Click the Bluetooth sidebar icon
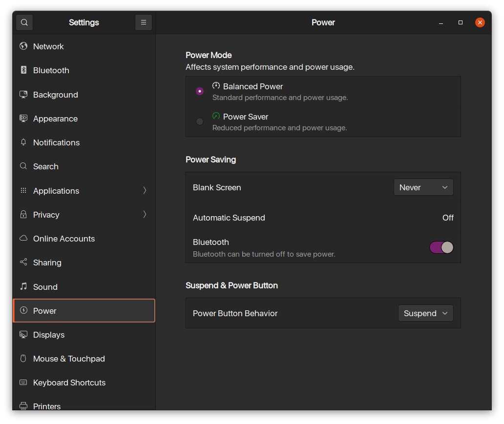This screenshot has height=424, width=504. pos(23,70)
